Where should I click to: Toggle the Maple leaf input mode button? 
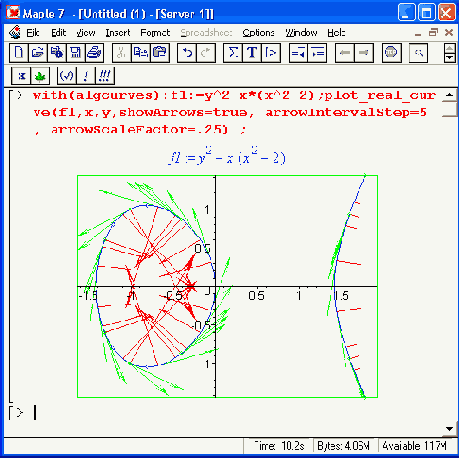pos(40,76)
